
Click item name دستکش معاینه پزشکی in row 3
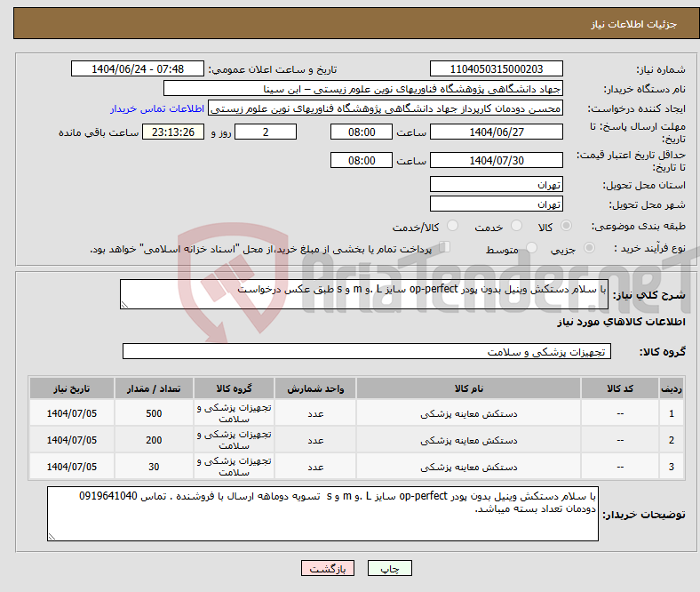[x=469, y=467]
